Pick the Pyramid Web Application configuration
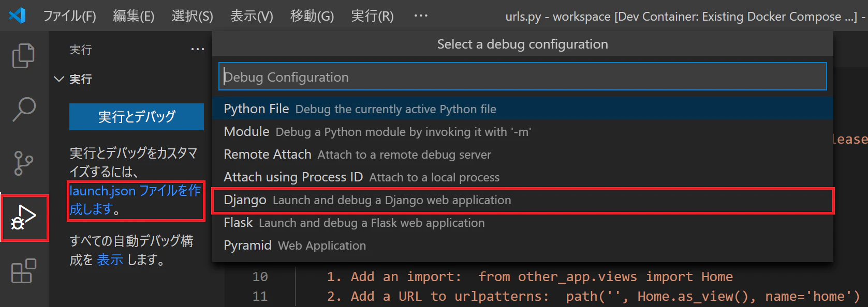The image size is (868, 307). click(x=523, y=245)
